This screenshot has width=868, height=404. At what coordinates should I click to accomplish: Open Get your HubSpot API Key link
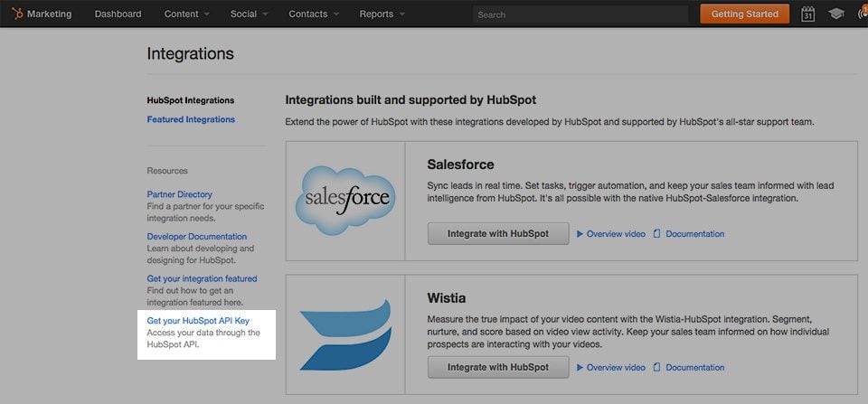pyautogui.click(x=198, y=321)
